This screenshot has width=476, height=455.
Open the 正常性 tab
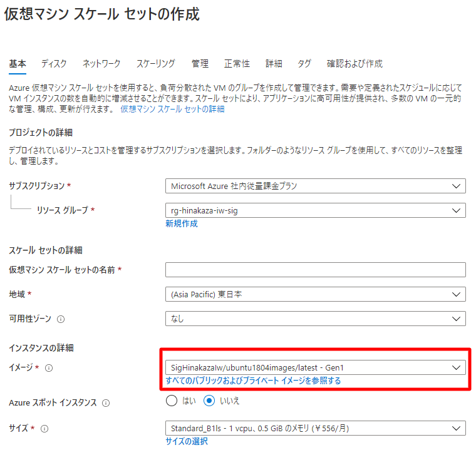coord(237,64)
